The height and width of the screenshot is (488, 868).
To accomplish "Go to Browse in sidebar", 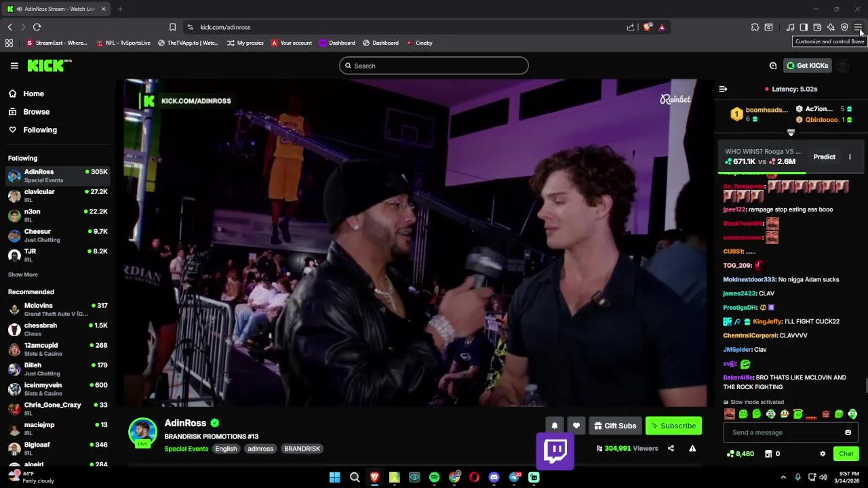I will pos(28,112).
